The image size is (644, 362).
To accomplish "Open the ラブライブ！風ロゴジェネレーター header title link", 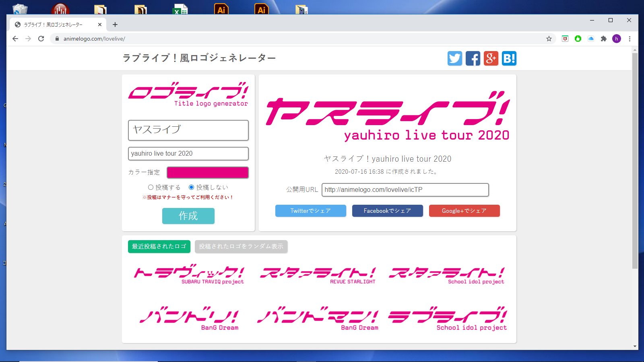I will click(x=199, y=58).
